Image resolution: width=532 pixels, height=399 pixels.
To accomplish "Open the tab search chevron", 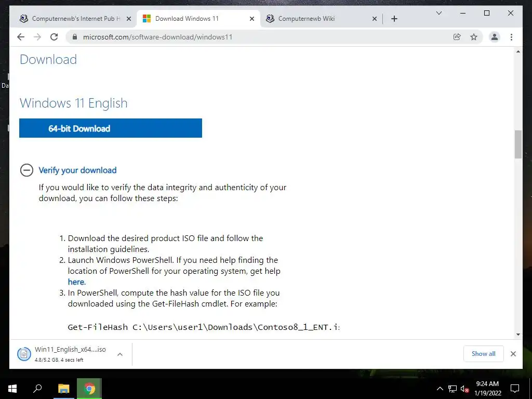I will coord(438,13).
